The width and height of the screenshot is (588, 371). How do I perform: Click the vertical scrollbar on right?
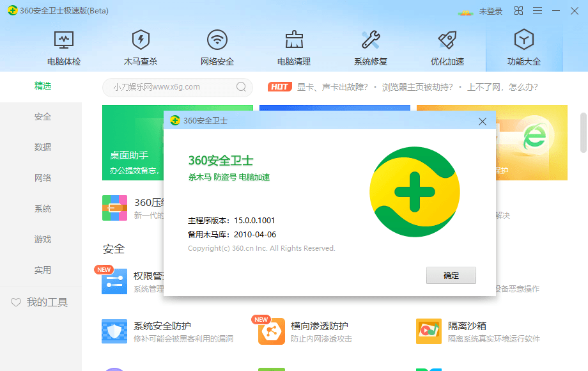click(x=583, y=132)
